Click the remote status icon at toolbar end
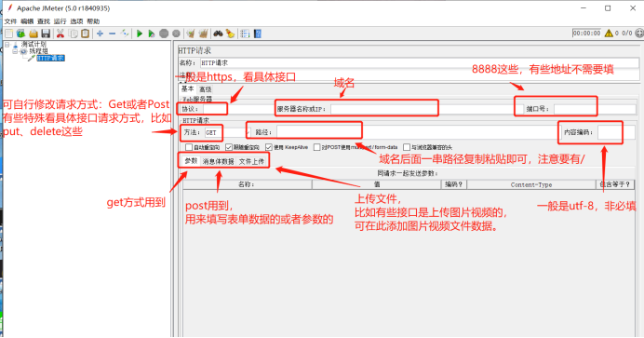 pyautogui.click(x=639, y=34)
